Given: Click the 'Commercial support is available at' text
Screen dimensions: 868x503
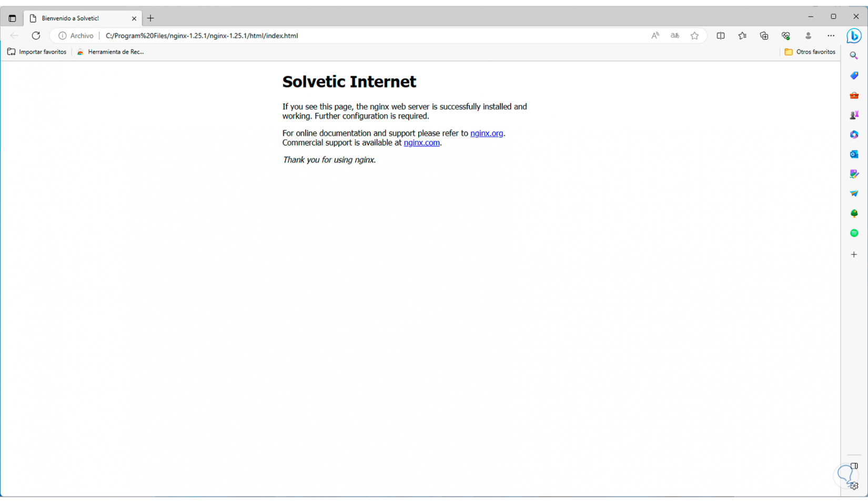Looking at the screenshot, I should (x=342, y=143).
